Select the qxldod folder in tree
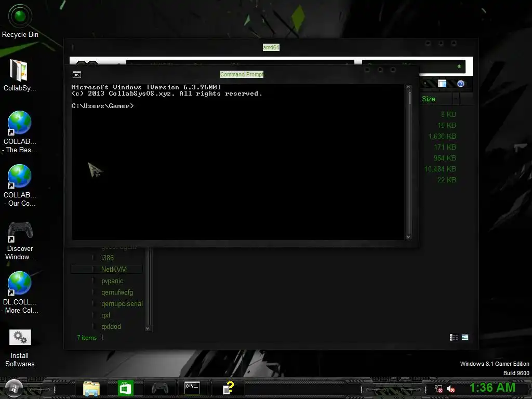Screen dimensions: 532x399 pos(111,327)
